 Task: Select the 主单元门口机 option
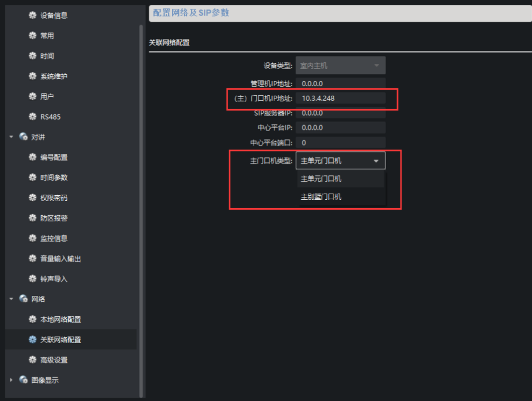(340, 178)
